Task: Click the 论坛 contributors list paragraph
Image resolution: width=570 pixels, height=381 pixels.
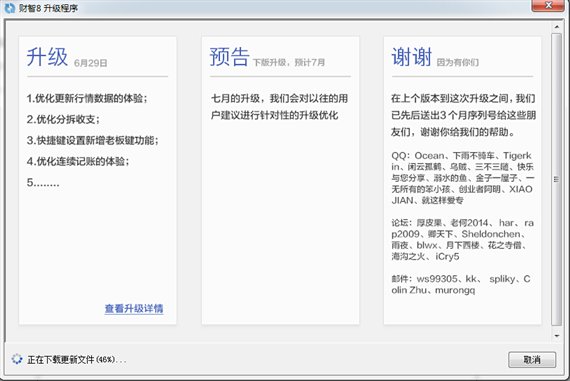Action: 462,240
